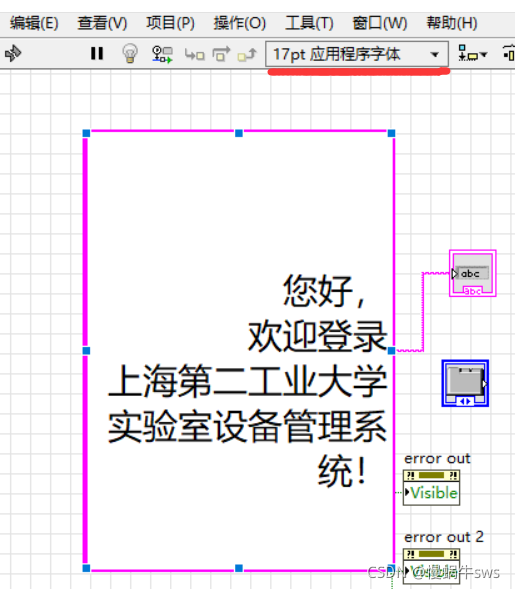Open the 项目(P) menu

[170, 23]
